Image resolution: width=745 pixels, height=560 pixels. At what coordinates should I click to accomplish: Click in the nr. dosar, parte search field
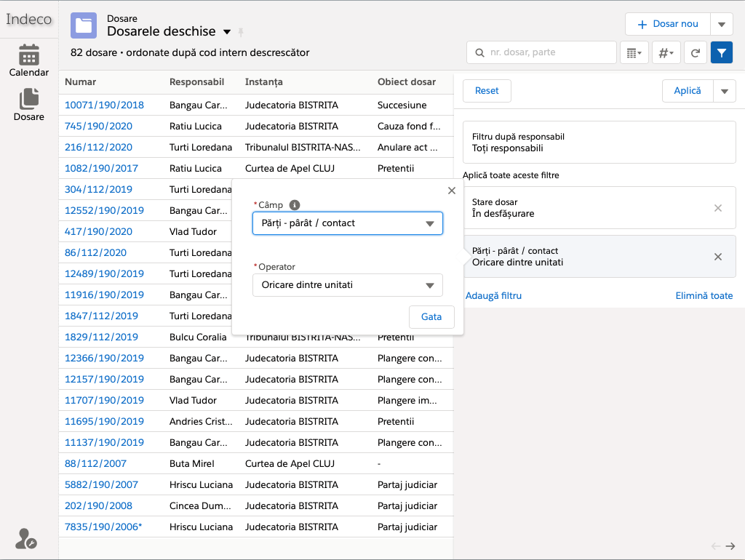[x=549, y=52]
